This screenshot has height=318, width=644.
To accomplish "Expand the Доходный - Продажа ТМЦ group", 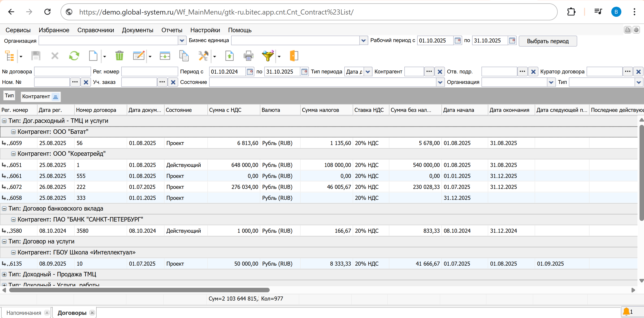I will 4,274.
